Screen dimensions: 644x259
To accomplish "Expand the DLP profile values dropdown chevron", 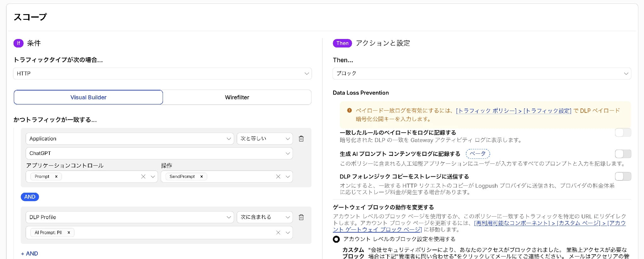I will [288, 233].
